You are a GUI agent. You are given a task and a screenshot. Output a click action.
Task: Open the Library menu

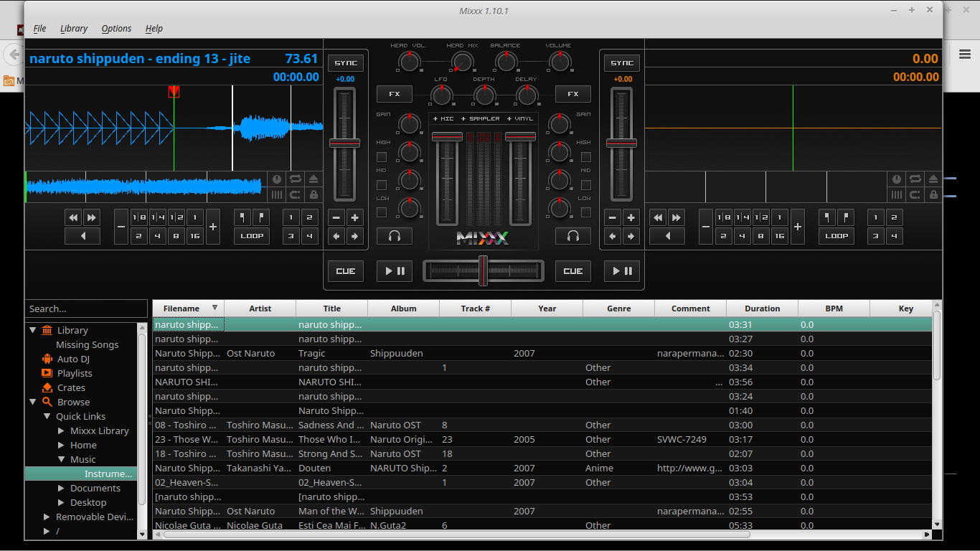pyautogui.click(x=73, y=29)
